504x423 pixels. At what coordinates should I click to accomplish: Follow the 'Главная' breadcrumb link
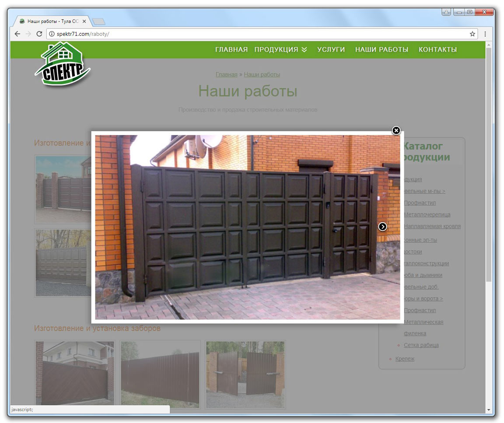pos(226,74)
